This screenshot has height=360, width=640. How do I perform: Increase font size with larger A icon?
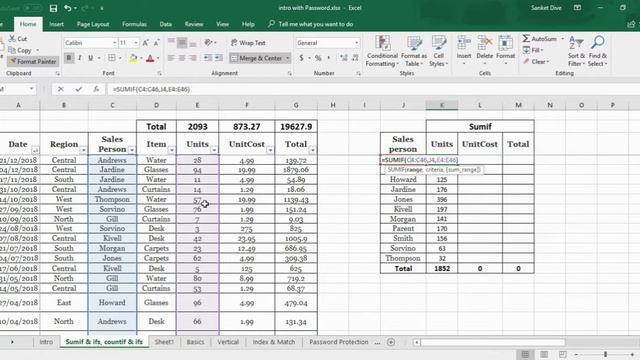(146, 43)
